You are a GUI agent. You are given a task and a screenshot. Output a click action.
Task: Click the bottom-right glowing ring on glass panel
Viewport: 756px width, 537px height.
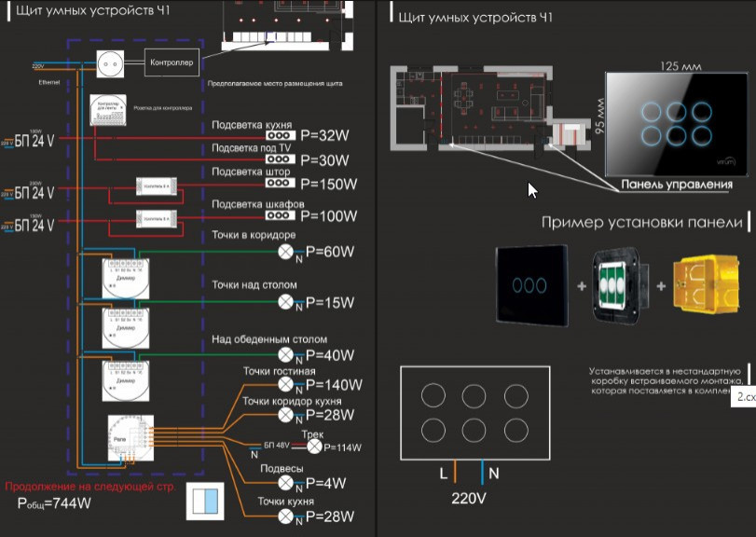pos(702,136)
